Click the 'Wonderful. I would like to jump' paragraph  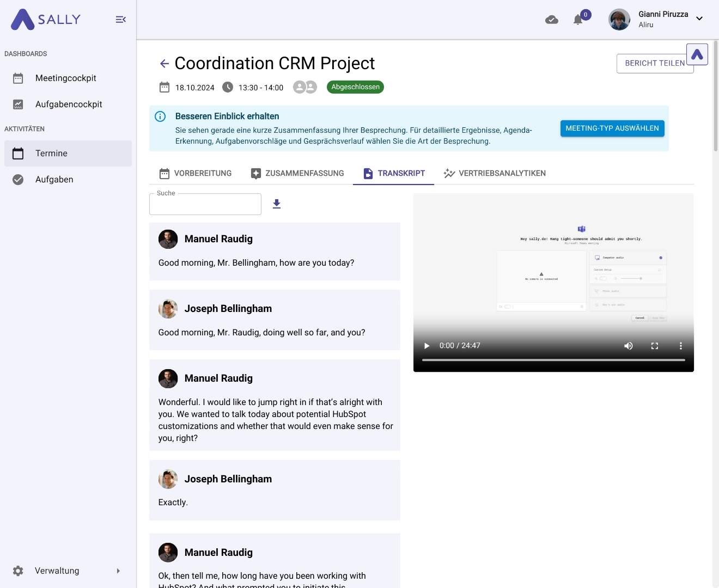pos(276,420)
